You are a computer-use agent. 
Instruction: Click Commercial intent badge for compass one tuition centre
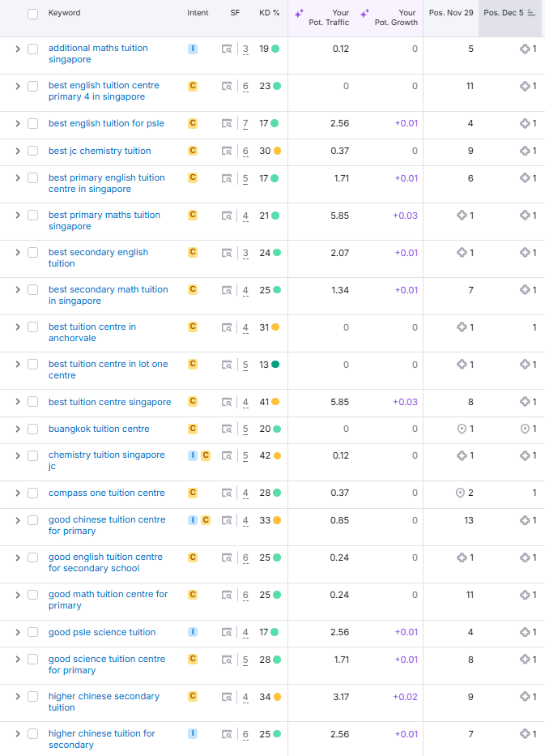click(x=193, y=493)
